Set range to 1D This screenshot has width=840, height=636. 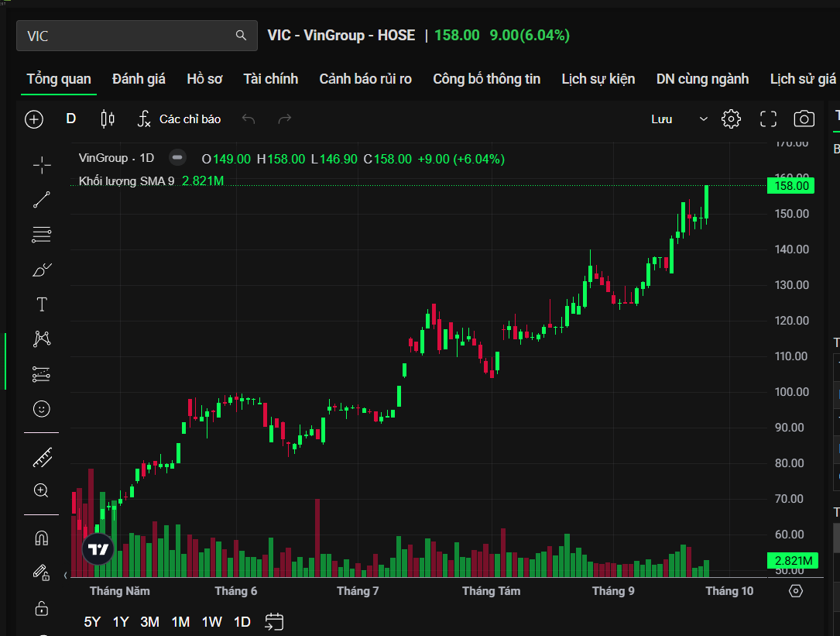point(242,622)
